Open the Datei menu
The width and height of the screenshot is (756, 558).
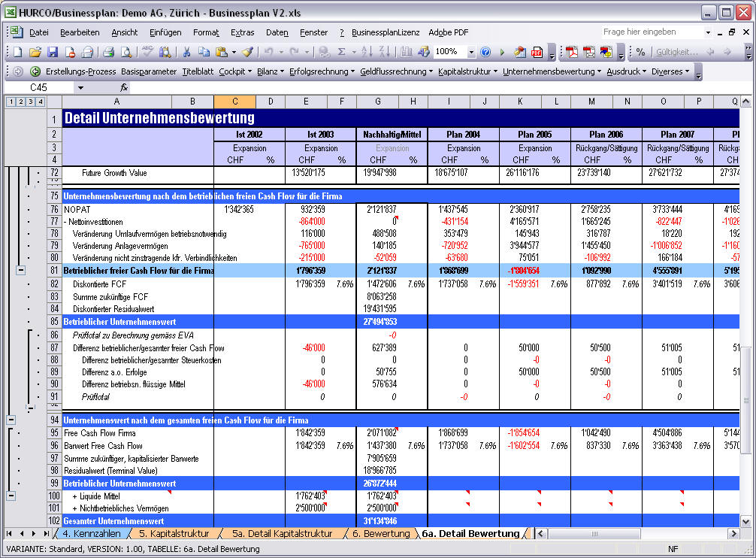point(38,33)
